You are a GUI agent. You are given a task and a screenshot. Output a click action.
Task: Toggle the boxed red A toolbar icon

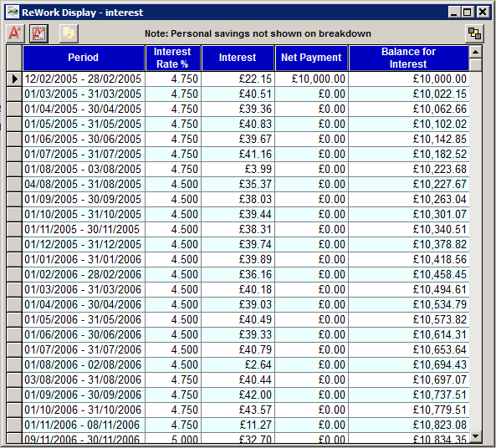(x=38, y=33)
